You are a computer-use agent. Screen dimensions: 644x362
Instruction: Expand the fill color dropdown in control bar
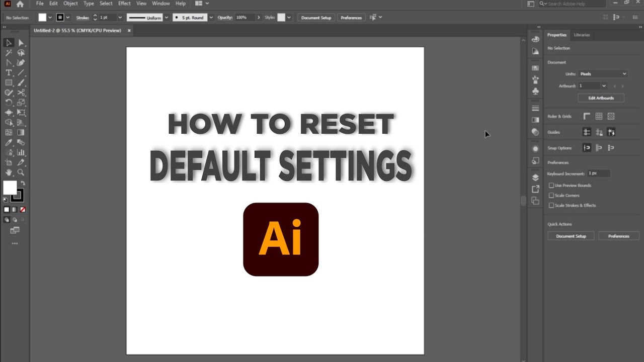tap(50, 18)
